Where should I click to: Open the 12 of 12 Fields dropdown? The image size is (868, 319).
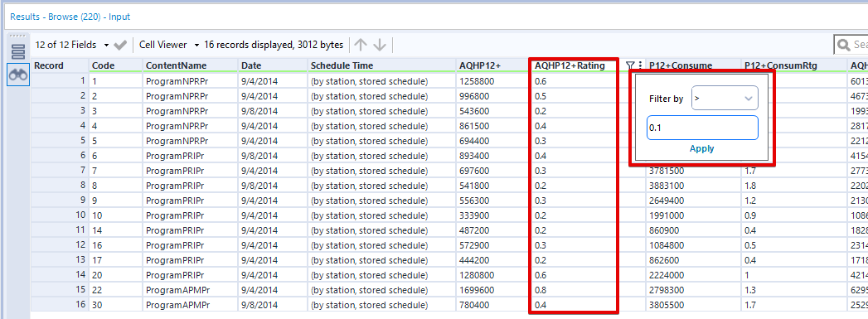pos(72,44)
